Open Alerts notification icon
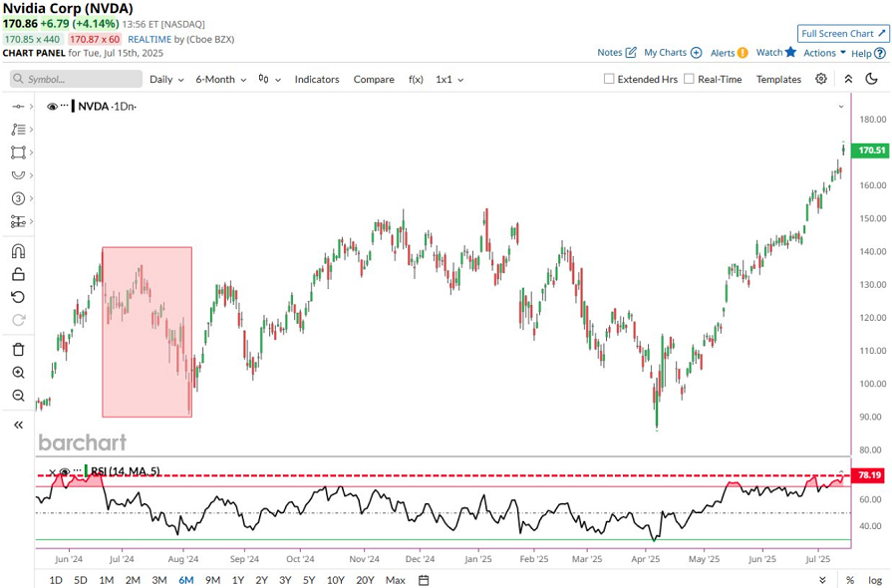This screenshot has width=892, height=588. [x=743, y=53]
